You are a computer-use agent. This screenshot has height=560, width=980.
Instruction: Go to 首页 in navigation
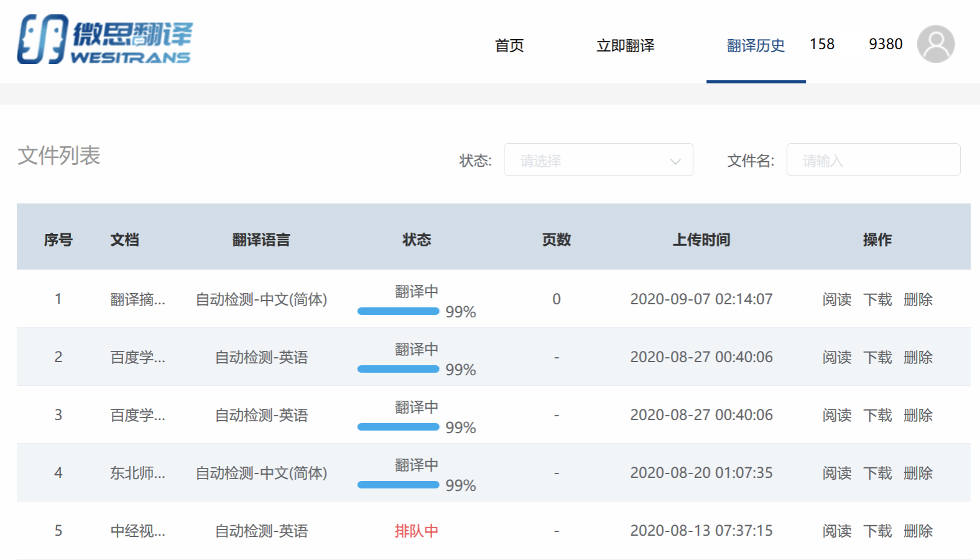click(509, 45)
